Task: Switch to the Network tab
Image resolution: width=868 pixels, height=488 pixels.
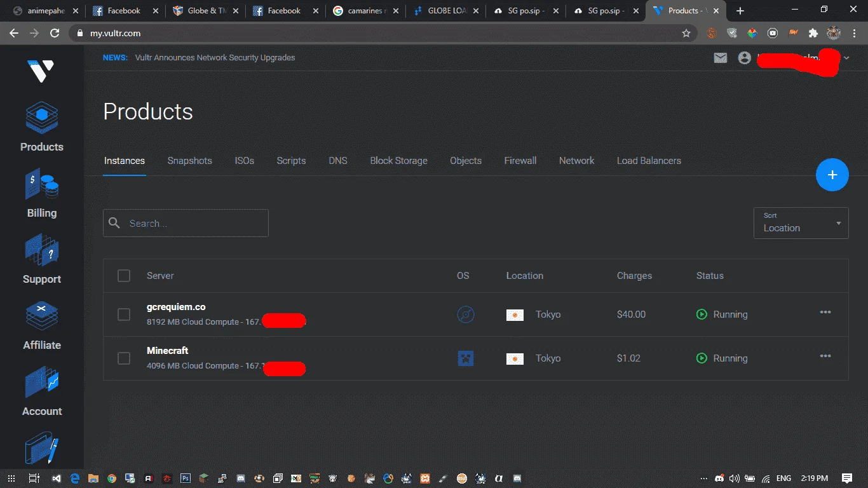Action: (x=577, y=161)
